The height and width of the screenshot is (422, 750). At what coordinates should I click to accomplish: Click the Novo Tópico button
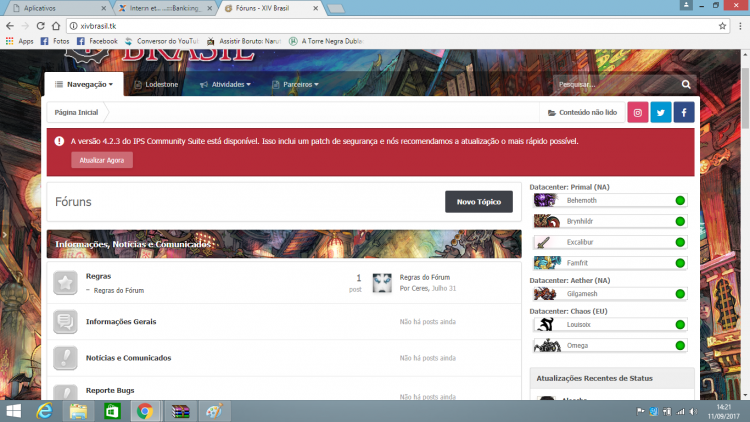tap(478, 202)
